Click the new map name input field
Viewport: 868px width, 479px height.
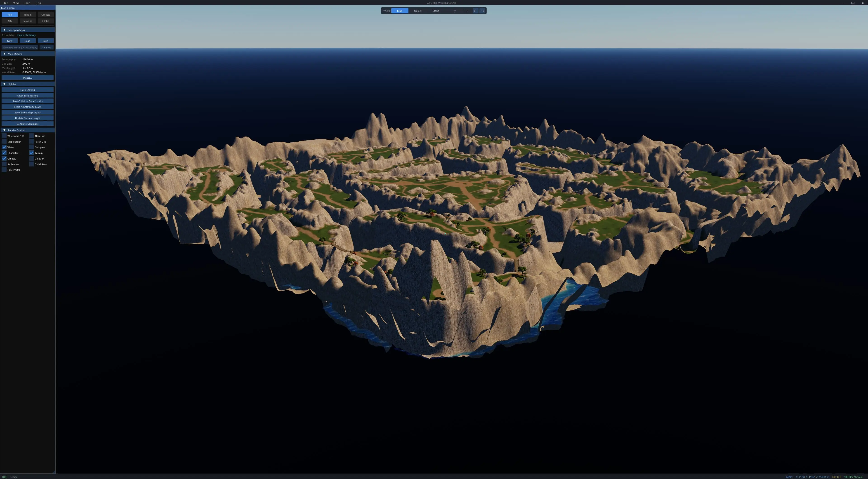pos(20,47)
